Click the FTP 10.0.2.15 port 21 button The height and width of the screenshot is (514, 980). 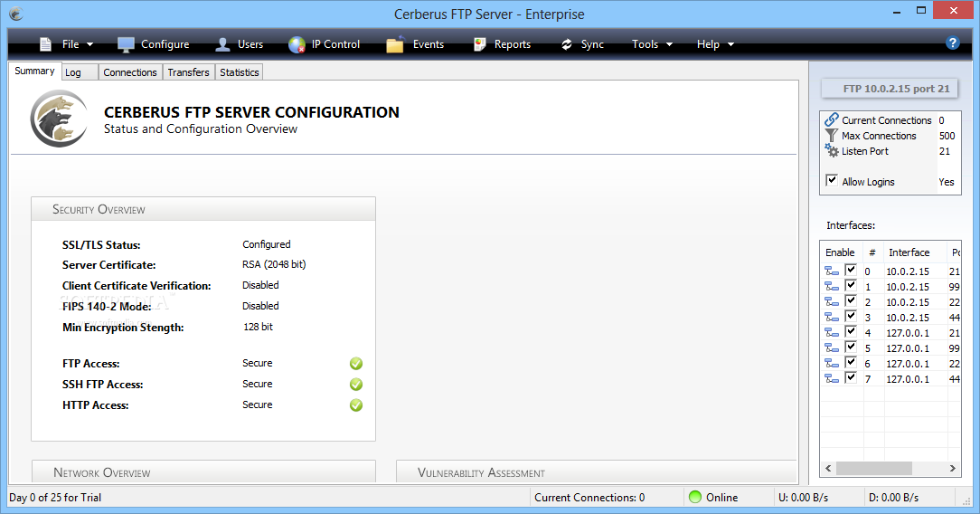(x=890, y=89)
